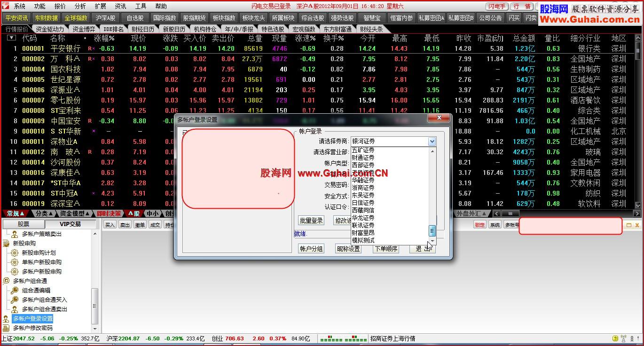Click the 买入 toolbar button
Viewport: 644px width, 346px height.
coord(110,225)
